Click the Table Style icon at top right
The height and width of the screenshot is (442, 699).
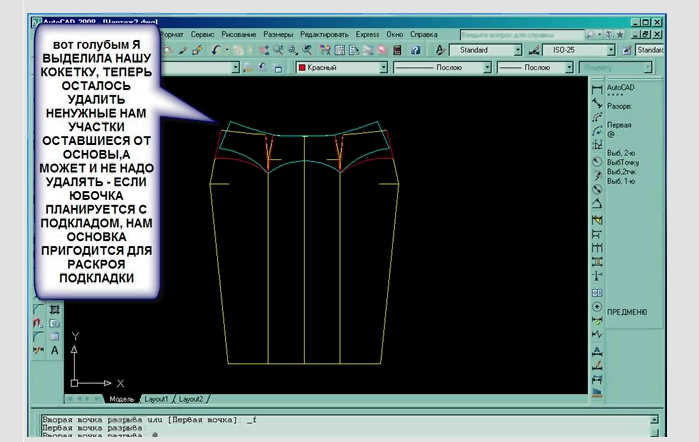click(x=627, y=49)
